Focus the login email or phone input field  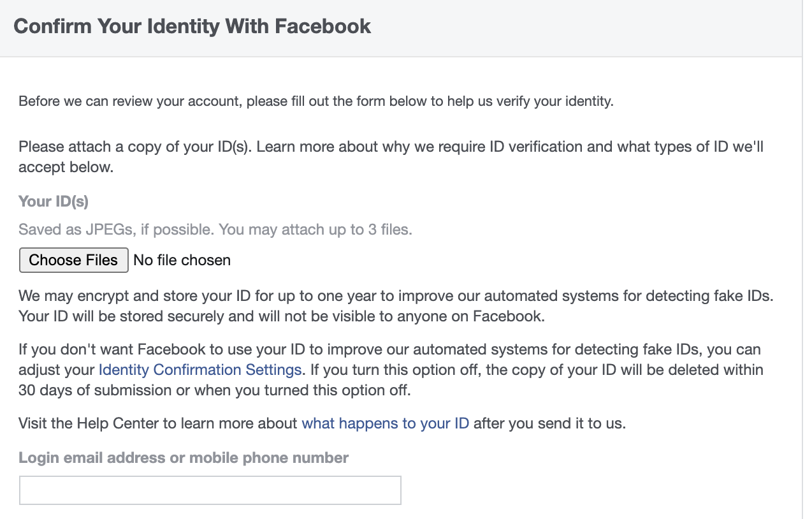[x=210, y=490]
